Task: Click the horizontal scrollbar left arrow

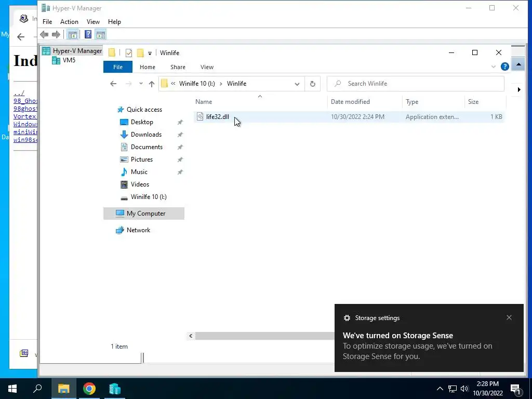Action: click(191, 336)
